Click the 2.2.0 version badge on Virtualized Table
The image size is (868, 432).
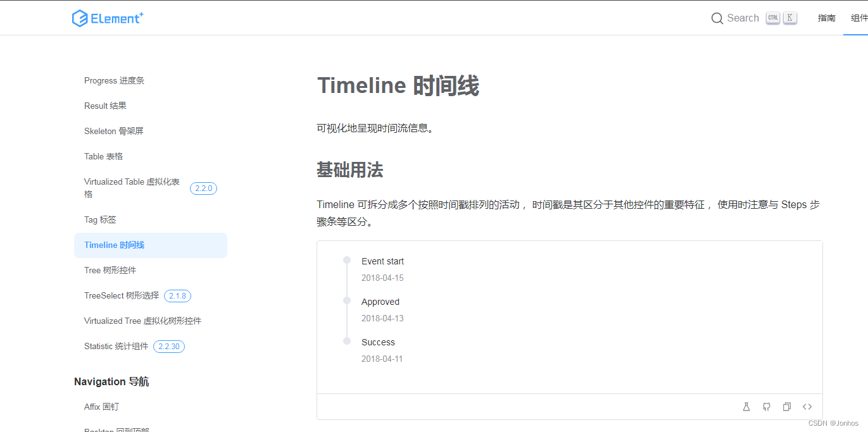(x=203, y=188)
